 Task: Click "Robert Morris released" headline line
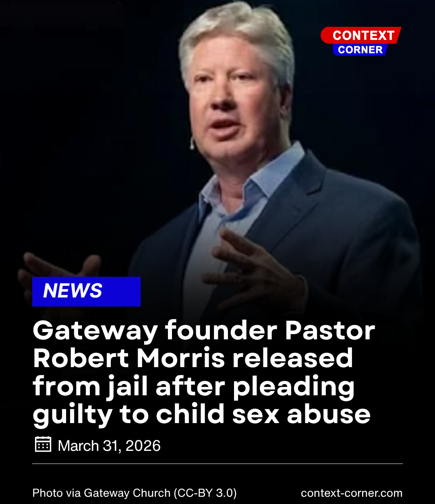click(193, 358)
